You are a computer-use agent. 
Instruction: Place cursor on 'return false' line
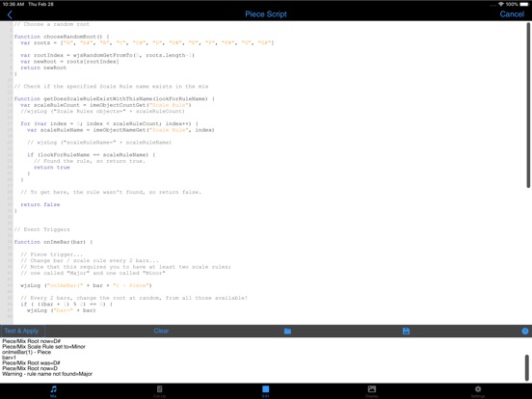point(40,204)
